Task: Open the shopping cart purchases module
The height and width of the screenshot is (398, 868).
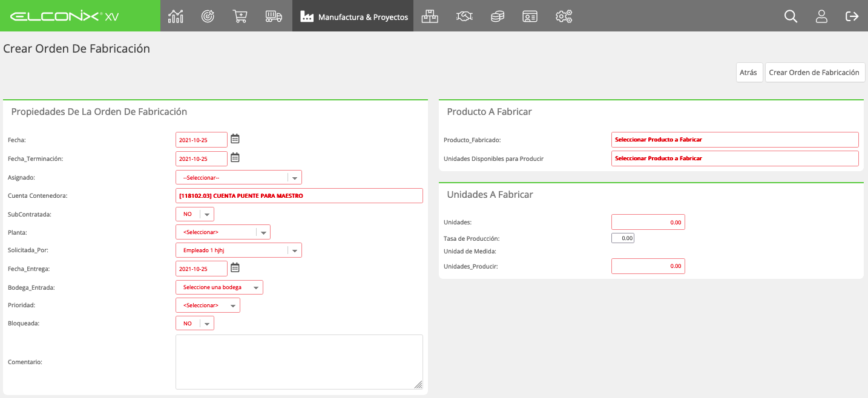Action: 240,16
